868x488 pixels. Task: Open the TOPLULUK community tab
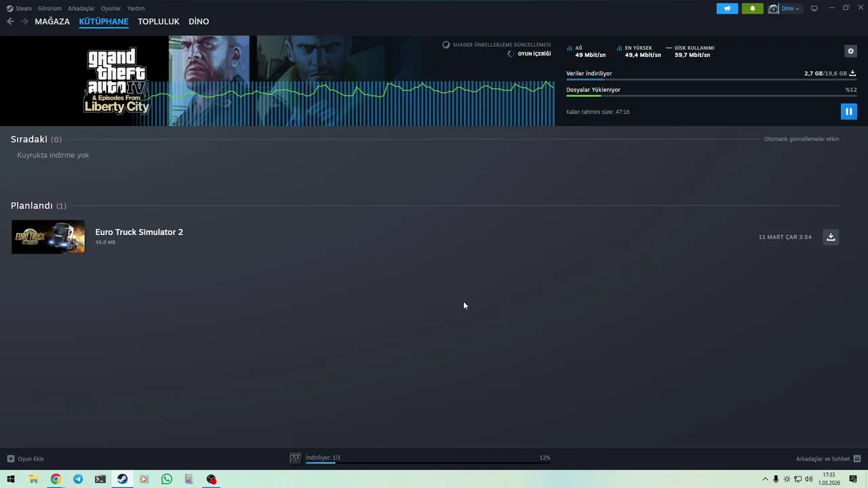pos(159,22)
